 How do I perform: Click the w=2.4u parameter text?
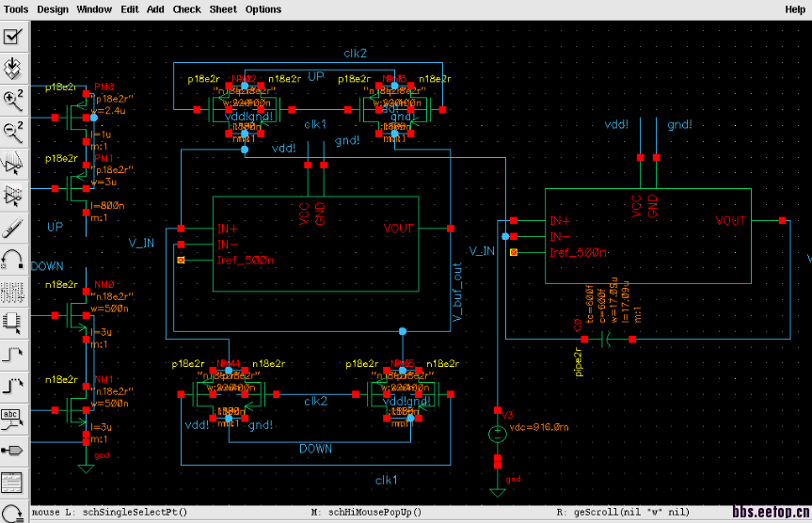(x=108, y=111)
